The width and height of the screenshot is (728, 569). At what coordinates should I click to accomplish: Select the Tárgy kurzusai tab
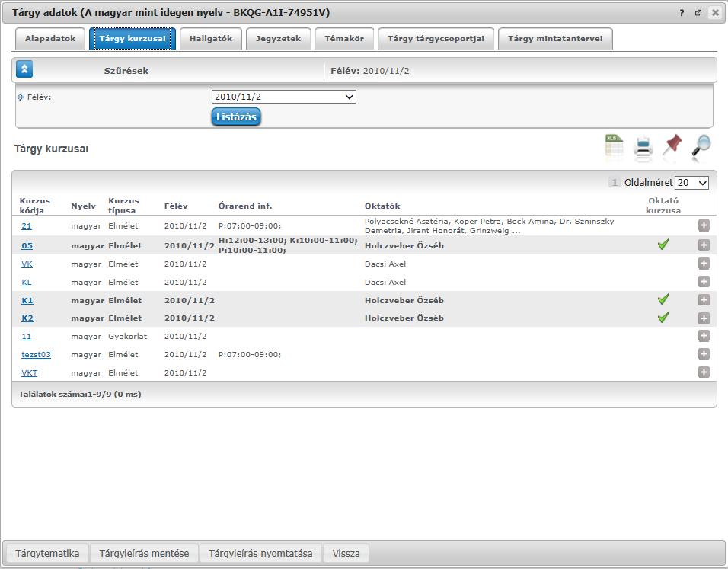[x=133, y=39]
